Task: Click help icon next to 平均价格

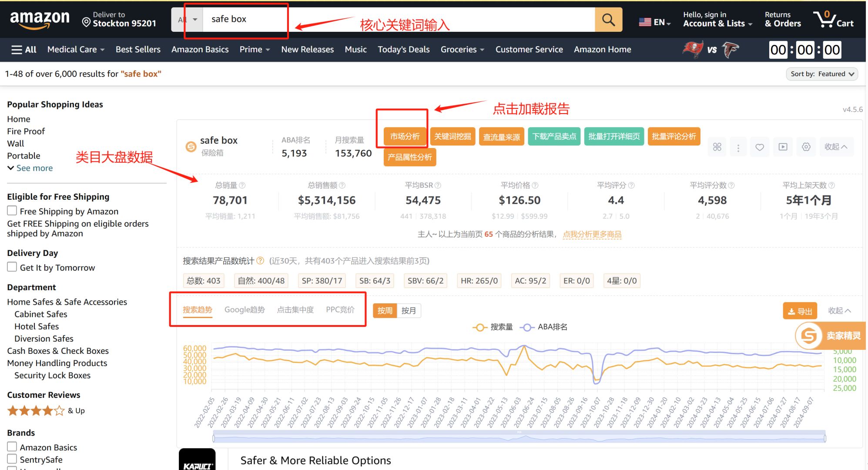Action: [535, 185]
